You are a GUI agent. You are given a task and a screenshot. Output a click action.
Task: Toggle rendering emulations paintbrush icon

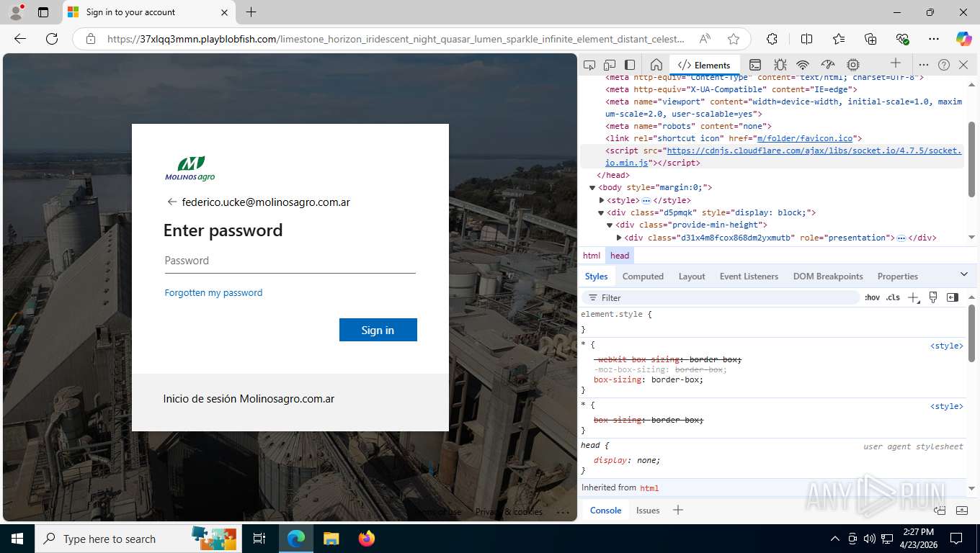932,297
